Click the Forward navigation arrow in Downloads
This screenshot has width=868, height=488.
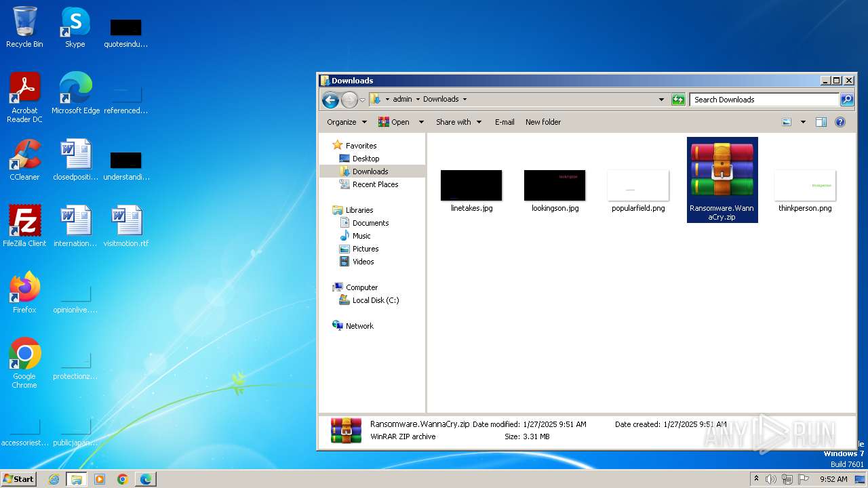coord(349,100)
